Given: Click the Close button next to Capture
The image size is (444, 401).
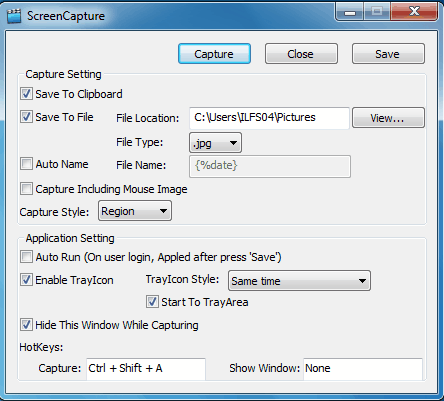Looking at the screenshot, I should click(301, 54).
